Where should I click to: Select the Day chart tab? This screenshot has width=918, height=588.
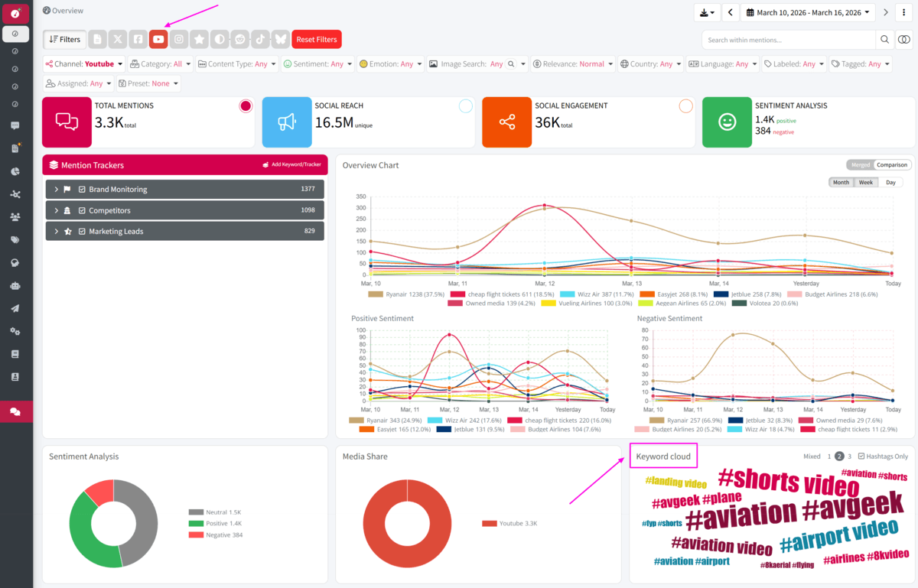pos(890,182)
